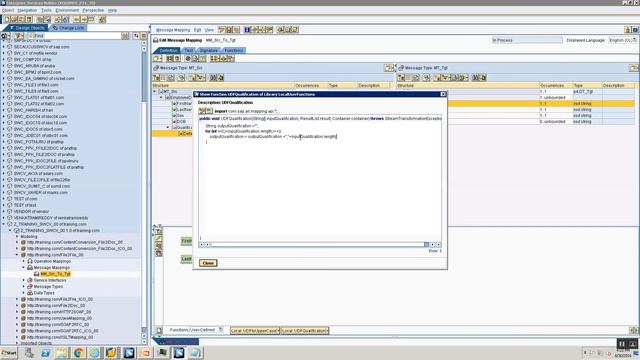The height and width of the screenshot is (360, 640).
Task: Click the navigation tree vertical scrollbar
Action: [x=144, y=192]
